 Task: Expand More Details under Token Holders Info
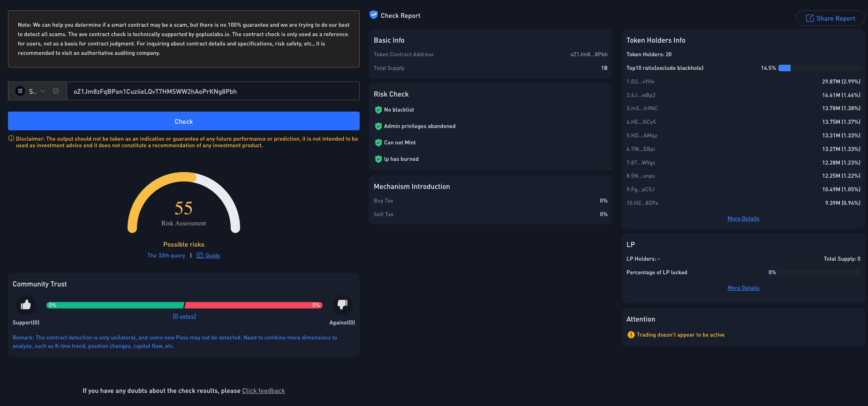click(x=743, y=218)
